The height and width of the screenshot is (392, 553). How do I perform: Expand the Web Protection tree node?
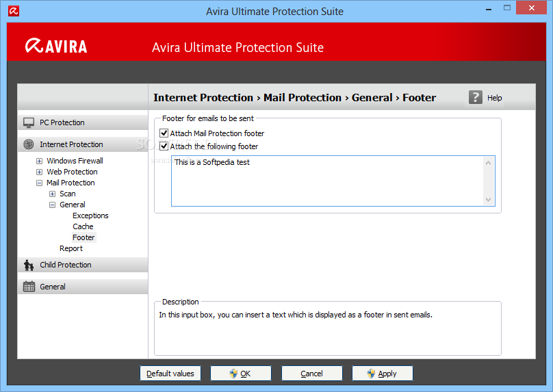click(x=40, y=172)
